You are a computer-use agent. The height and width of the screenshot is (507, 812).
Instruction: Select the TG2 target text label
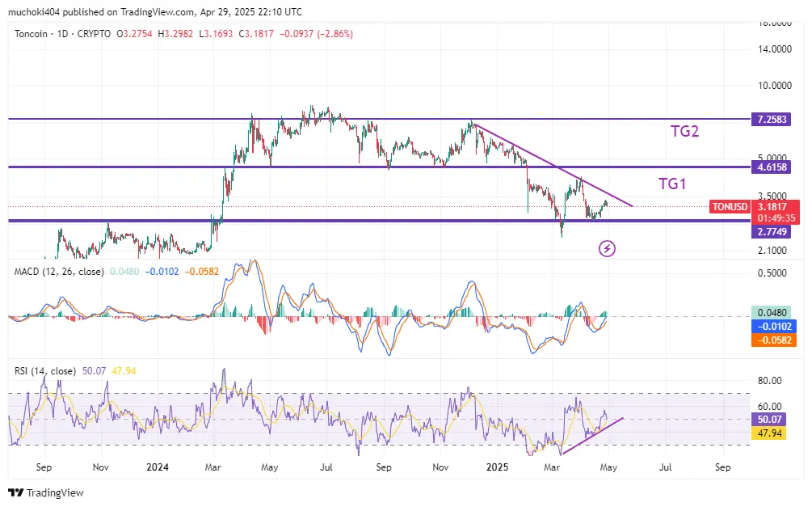tap(684, 131)
